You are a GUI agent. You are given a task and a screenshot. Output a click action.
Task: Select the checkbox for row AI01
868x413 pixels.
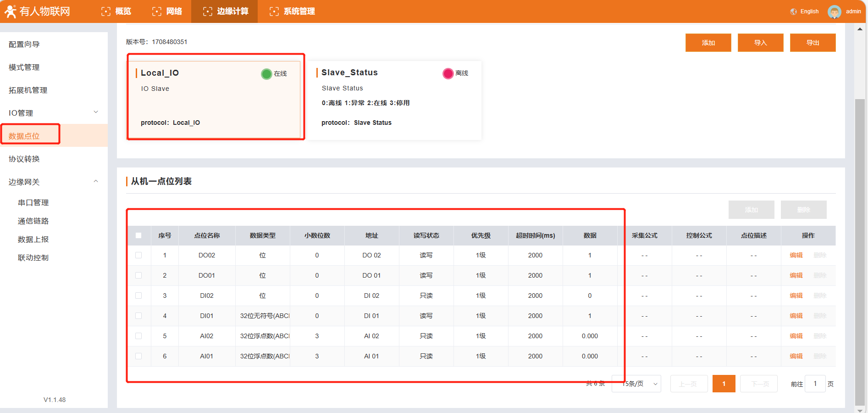tap(138, 356)
